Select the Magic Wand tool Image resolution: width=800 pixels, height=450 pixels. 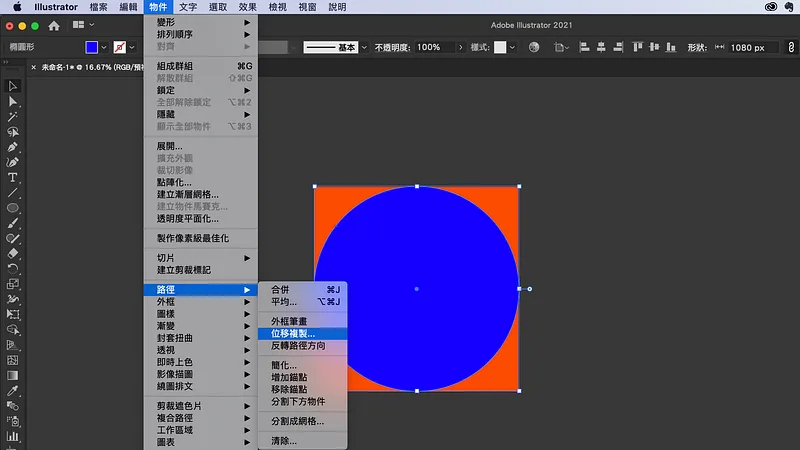13,117
